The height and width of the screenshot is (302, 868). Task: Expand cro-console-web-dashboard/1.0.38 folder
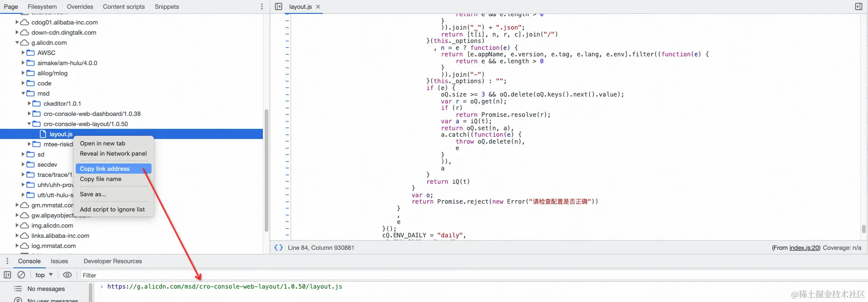pos(29,114)
